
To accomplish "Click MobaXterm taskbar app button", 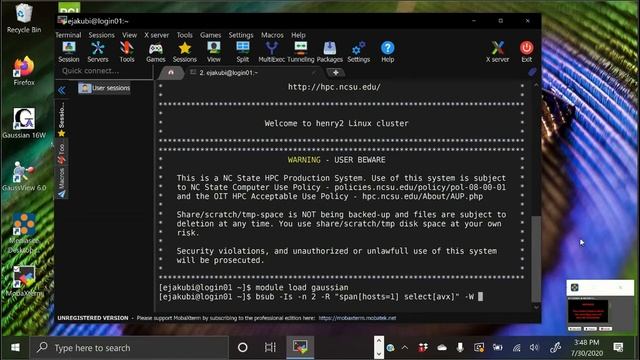I will [300, 347].
